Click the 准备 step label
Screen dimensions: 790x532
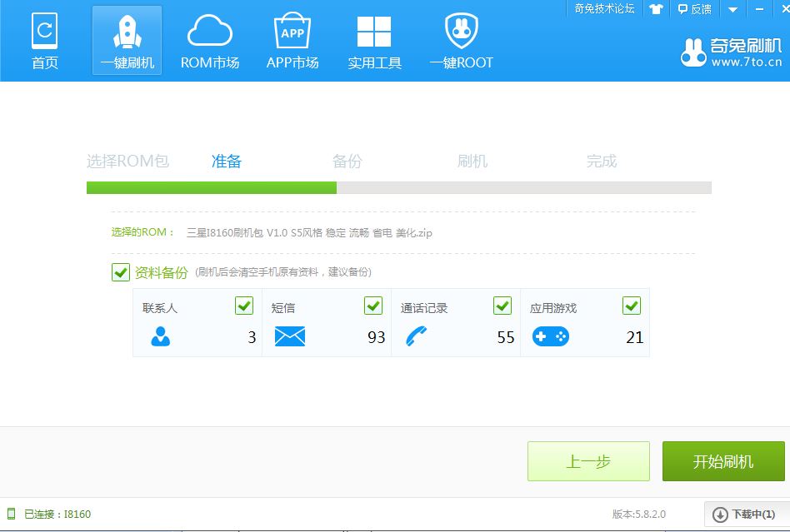coord(227,162)
